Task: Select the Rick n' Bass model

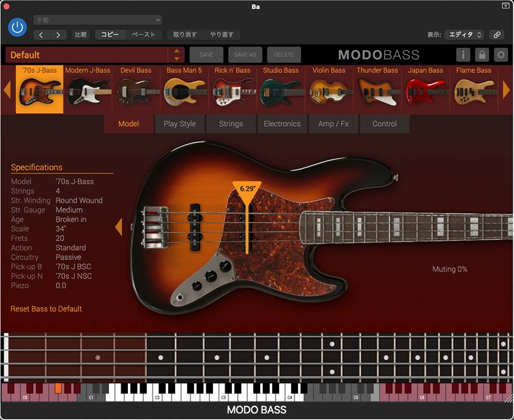Action: (x=233, y=89)
